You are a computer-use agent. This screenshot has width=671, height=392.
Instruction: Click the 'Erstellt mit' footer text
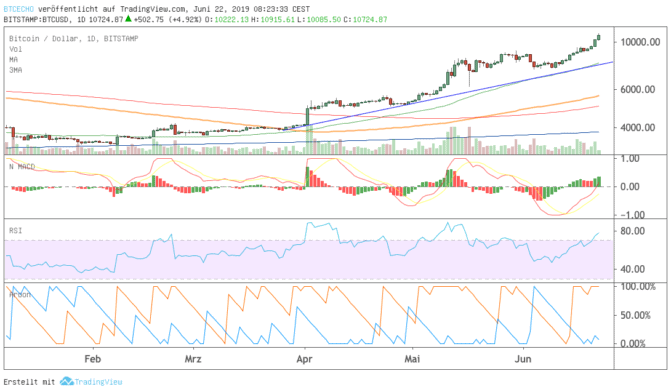pos(29,382)
